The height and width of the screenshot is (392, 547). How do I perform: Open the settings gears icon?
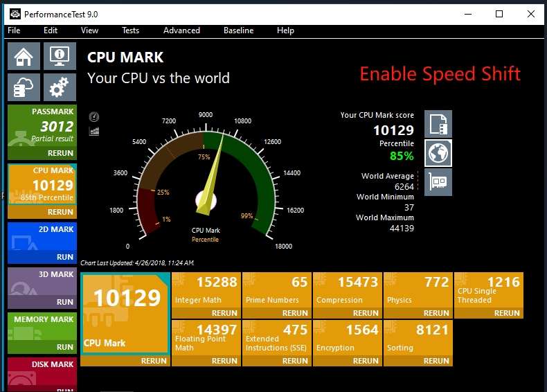[60, 87]
